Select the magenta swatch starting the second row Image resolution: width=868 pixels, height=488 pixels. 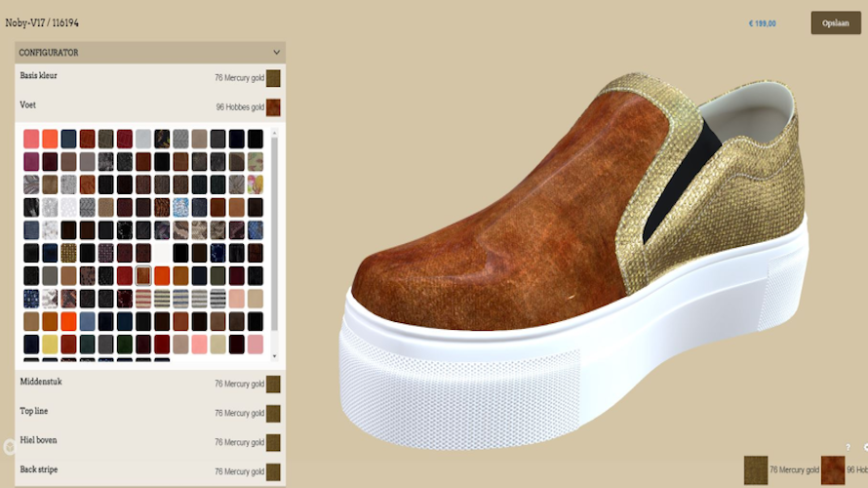click(31, 162)
